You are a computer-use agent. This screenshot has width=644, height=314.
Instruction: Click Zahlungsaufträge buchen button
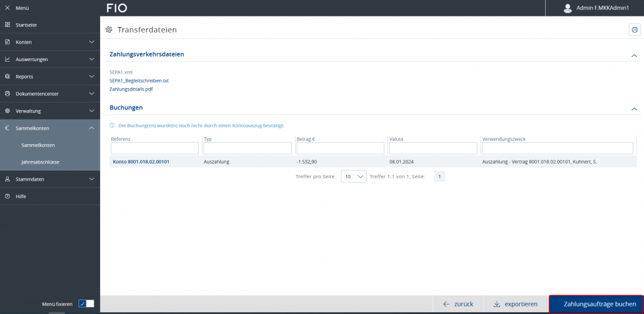596,304
